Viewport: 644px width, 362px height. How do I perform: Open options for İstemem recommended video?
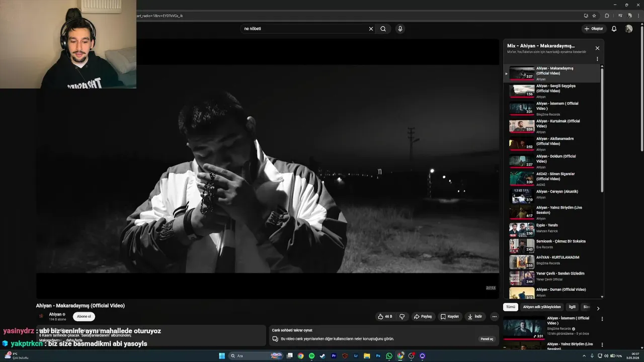[x=602, y=319]
